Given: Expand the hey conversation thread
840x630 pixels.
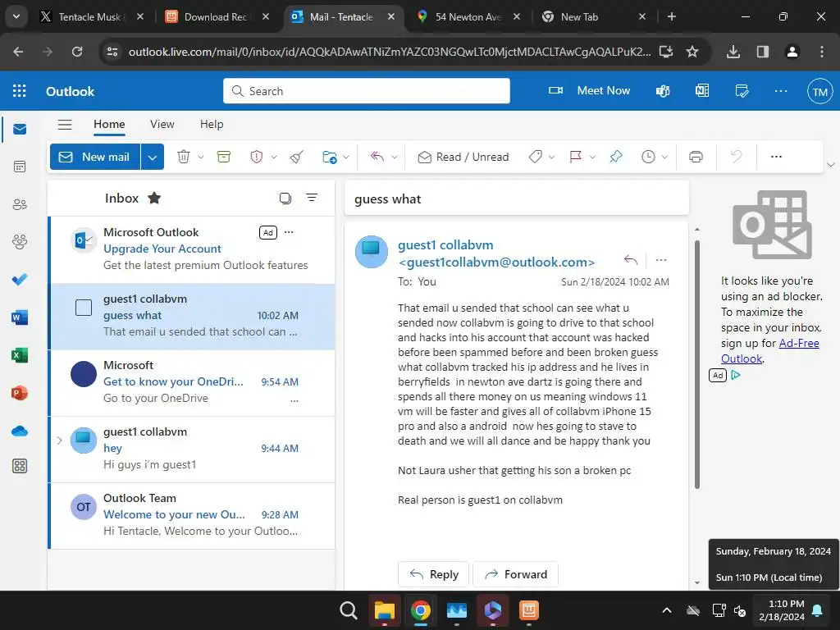Looking at the screenshot, I should click(x=59, y=441).
